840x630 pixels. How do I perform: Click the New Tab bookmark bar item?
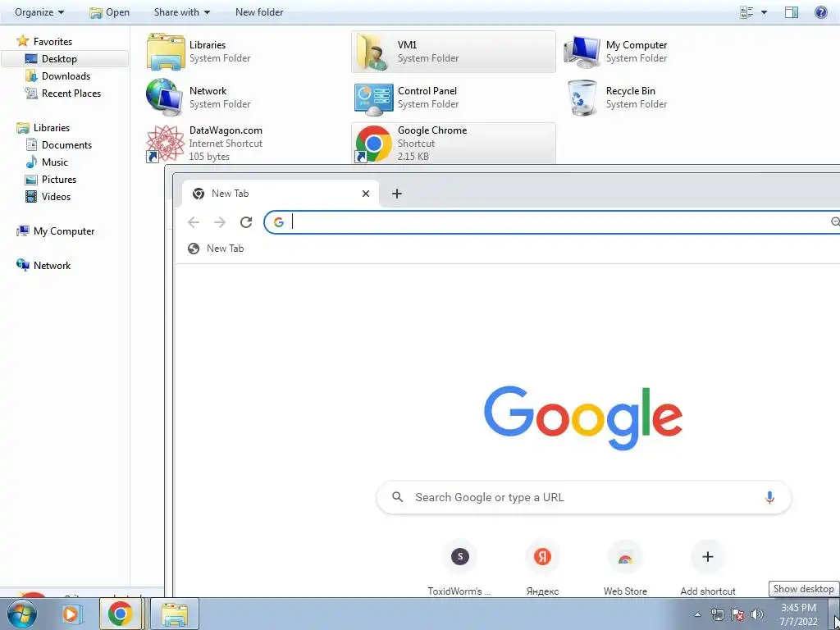tap(216, 249)
